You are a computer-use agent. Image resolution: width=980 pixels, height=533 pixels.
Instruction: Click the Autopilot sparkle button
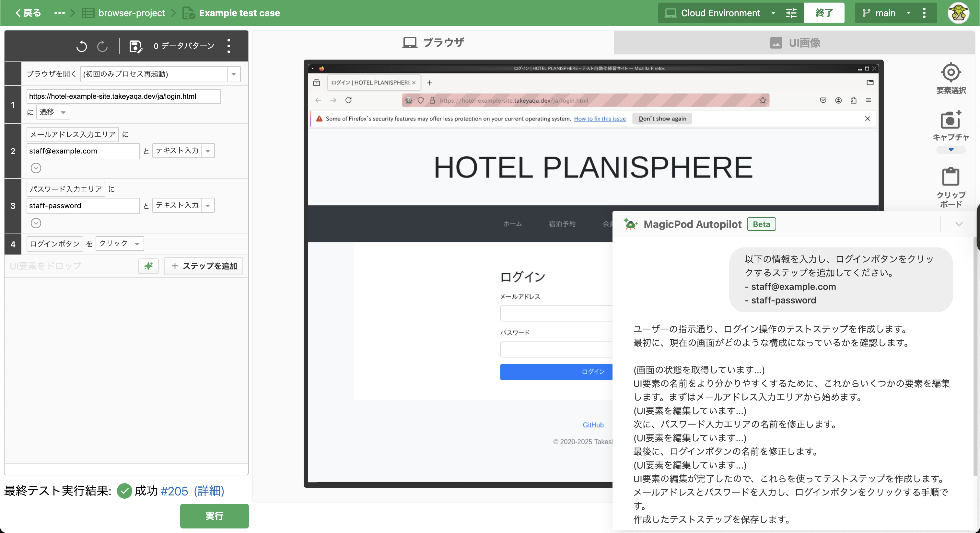(x=148, y=266)
